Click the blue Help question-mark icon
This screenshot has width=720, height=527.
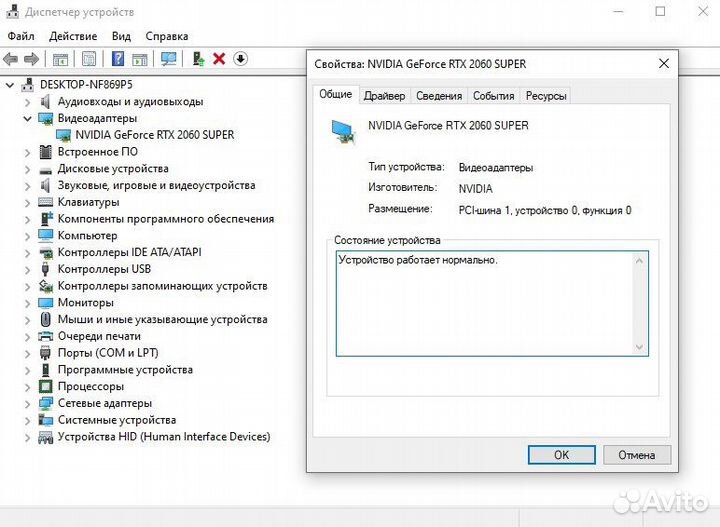click(x=118, y=59)
